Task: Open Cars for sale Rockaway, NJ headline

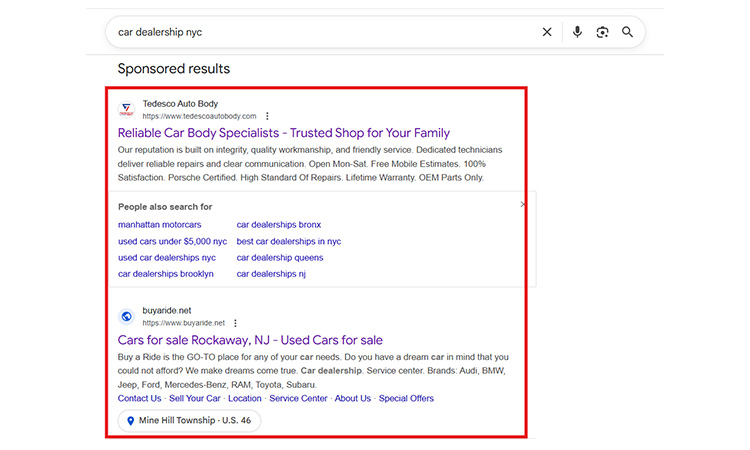Action: (x=250, y=340)
